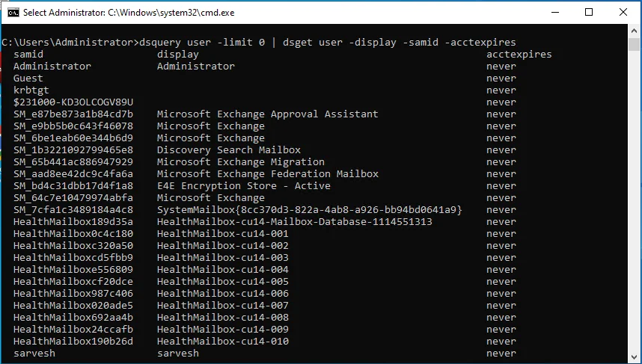Click 'SM_1b3221092799465e8' samid

coord(73,149)
